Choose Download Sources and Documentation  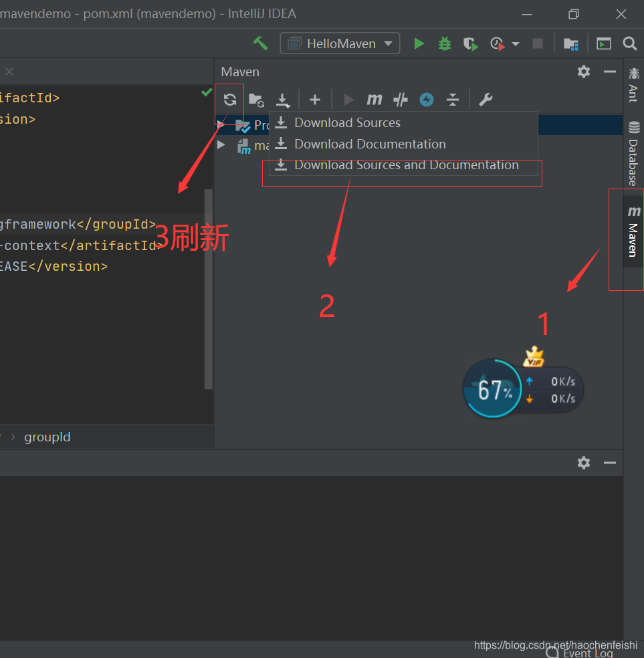point(403,165)
